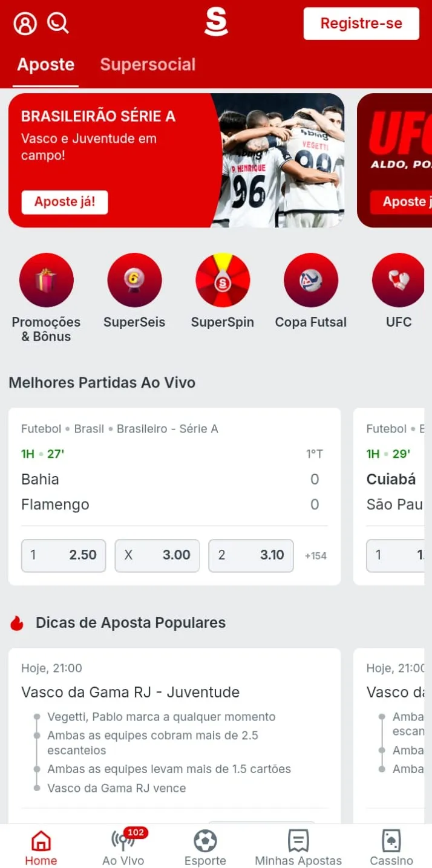Expand +154 extra markets for Bahia match

coord(315,555)
